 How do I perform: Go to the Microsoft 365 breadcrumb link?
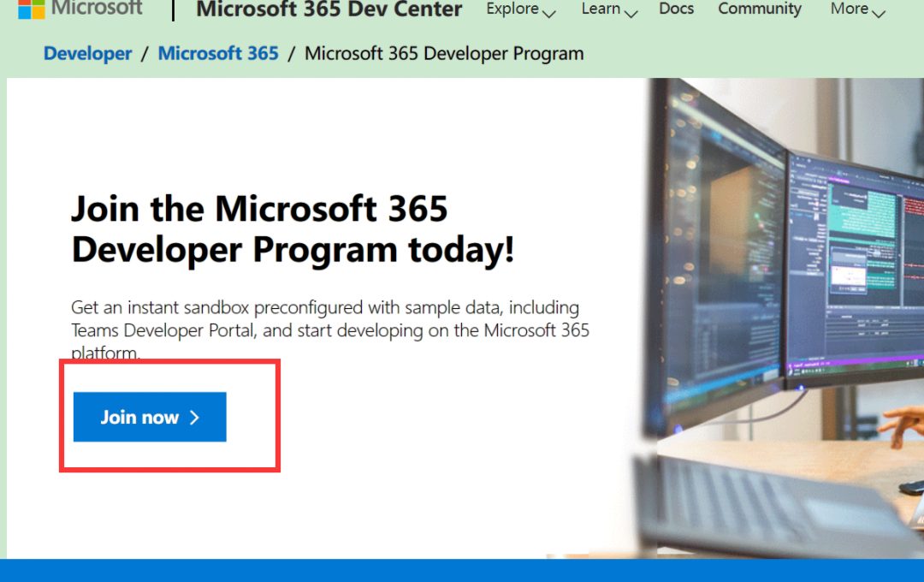218,54
